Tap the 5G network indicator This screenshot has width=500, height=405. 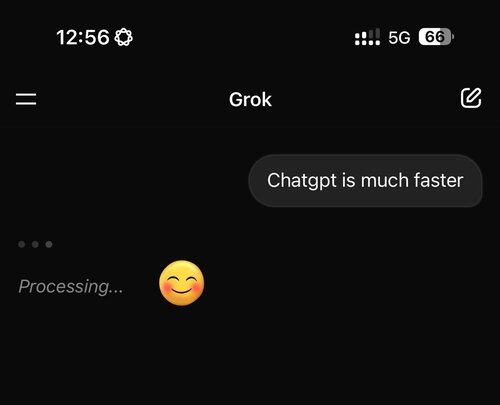(399, 37)
